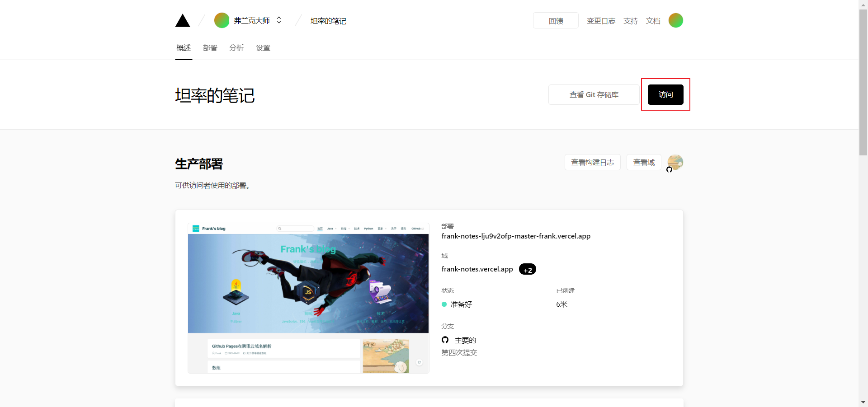Switch to the 分析 analytics tab
Image resolution: width=868 pixels, height=407 pixels.
236,48
